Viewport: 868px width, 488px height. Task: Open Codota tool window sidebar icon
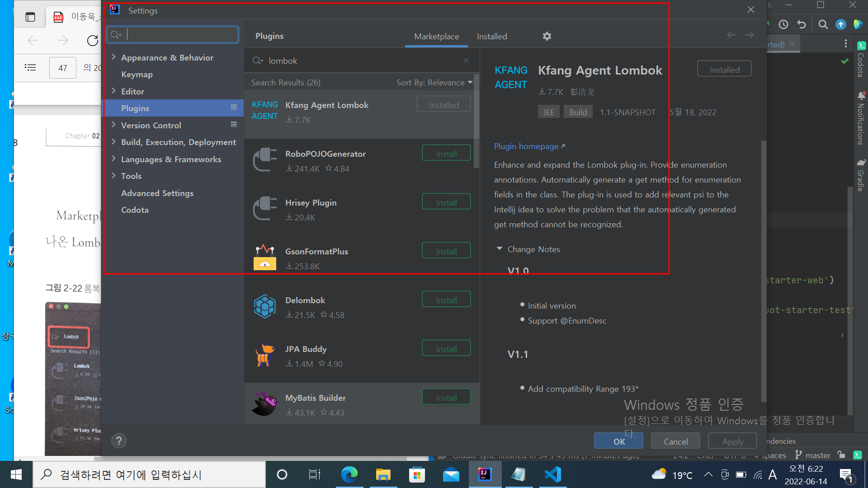point(861,59)
